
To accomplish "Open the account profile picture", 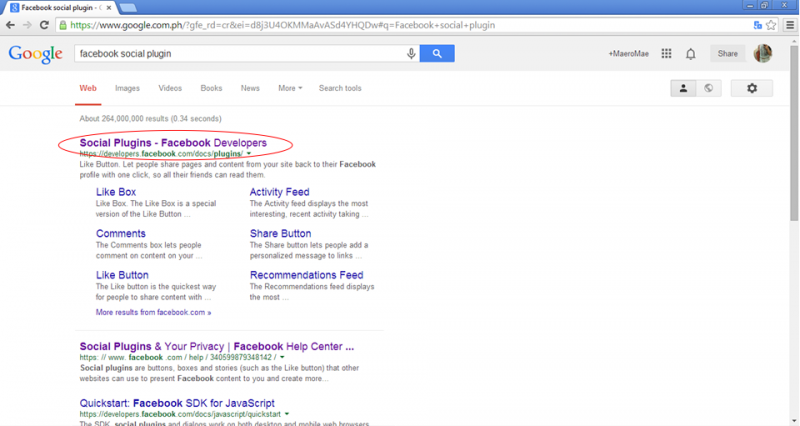I will 763,53.
